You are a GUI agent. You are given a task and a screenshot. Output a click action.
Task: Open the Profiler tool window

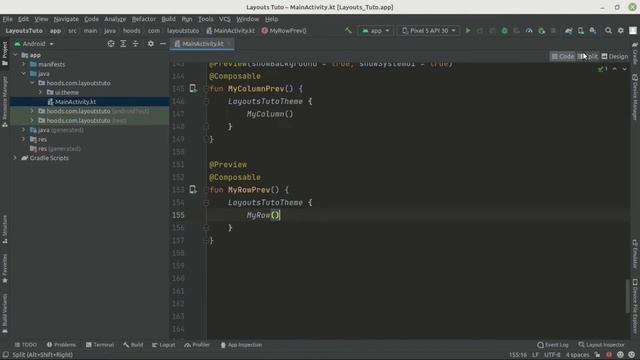(197, 345)
